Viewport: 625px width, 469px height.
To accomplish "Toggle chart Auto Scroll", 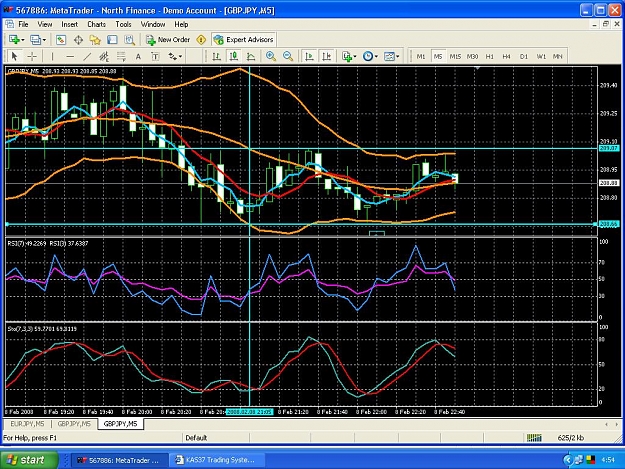I will pos(309,57).
